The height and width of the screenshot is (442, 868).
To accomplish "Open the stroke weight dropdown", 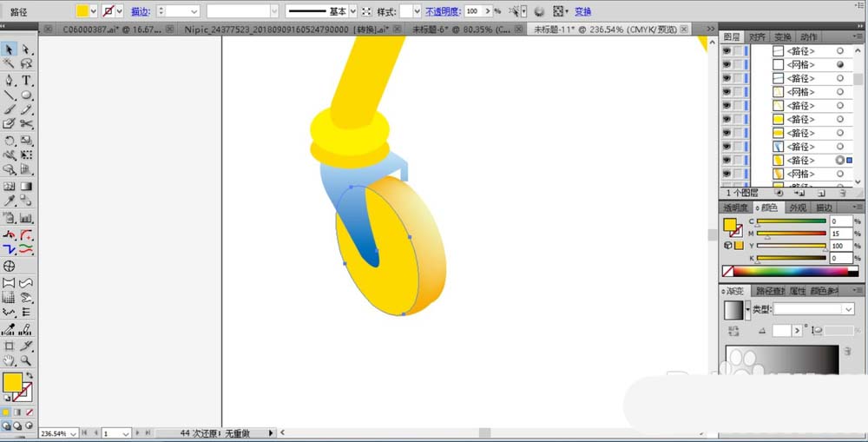I will point(194,11).
